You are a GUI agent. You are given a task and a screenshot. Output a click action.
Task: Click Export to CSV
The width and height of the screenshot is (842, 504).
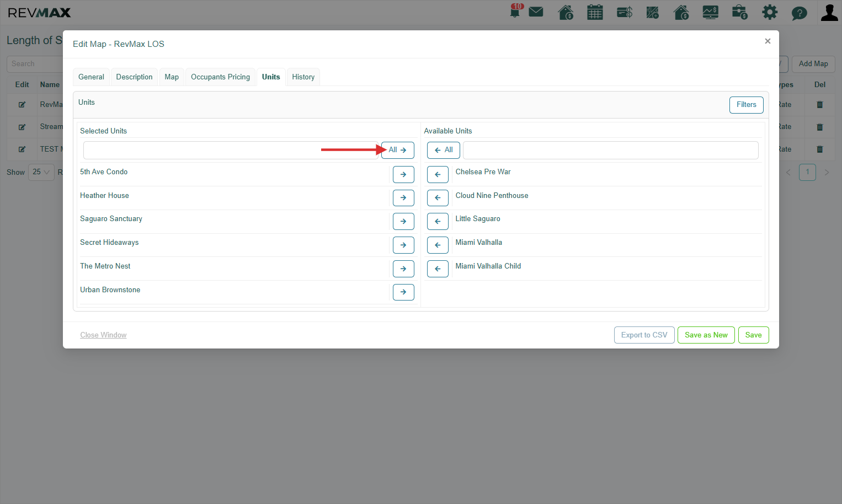tap(644, 335)
